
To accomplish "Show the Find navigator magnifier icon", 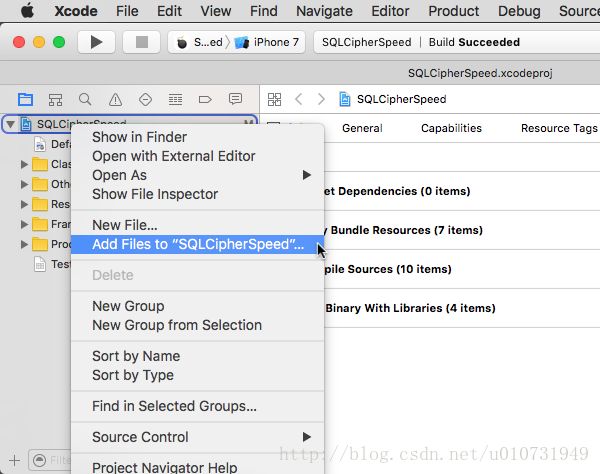I will tap(85, 99).
